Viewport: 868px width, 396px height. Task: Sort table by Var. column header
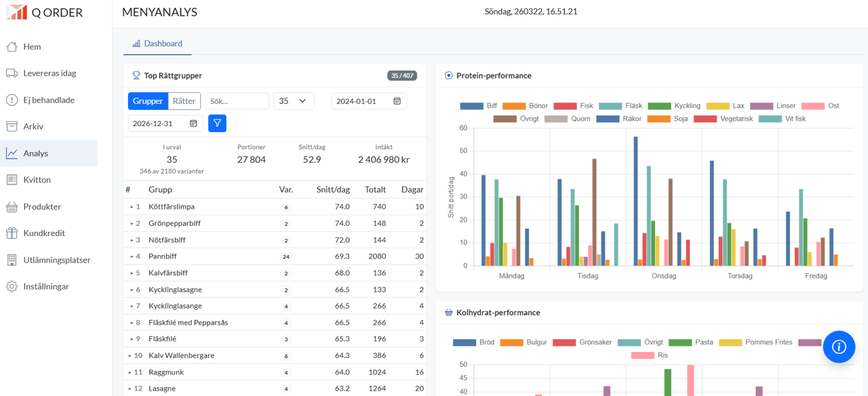click(286, 190)
